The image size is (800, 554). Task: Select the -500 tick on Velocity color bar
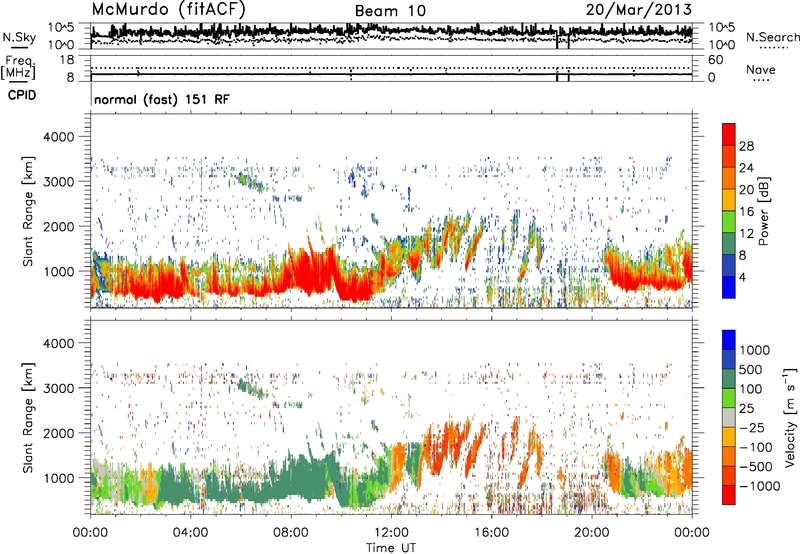click(756, 467)
